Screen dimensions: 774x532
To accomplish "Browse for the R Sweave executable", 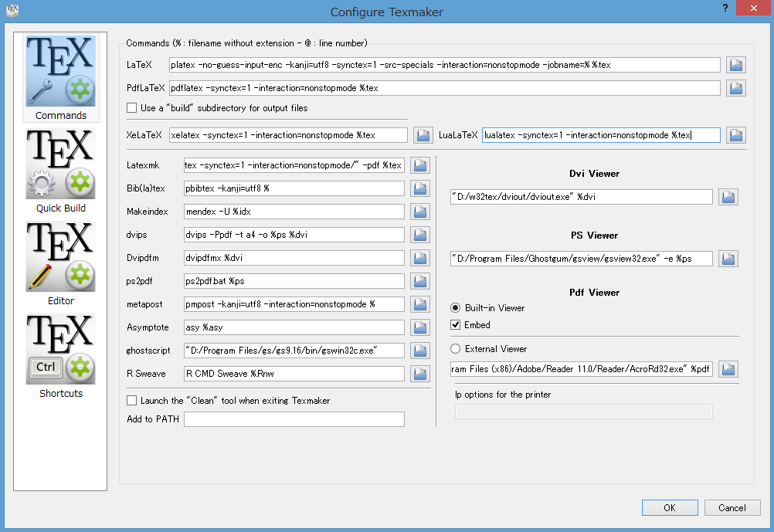I will pyautogui.click(x=420, y=374).
